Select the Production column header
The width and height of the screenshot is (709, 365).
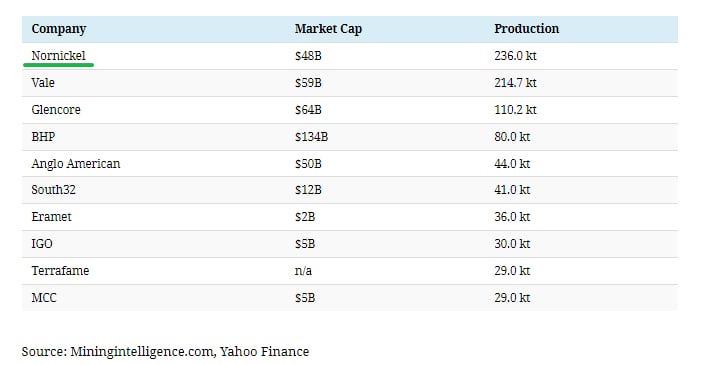point(526,28)
